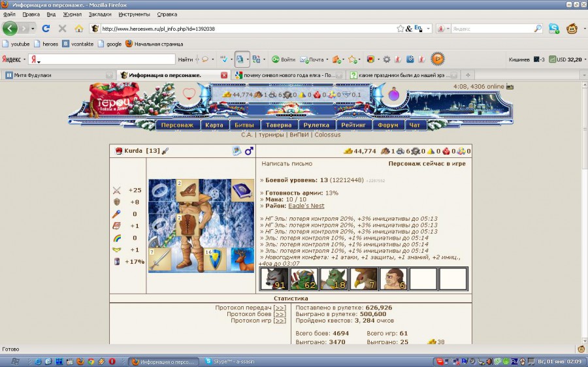
Task: Click the heart health icon in header
Action: click(189, 94)
